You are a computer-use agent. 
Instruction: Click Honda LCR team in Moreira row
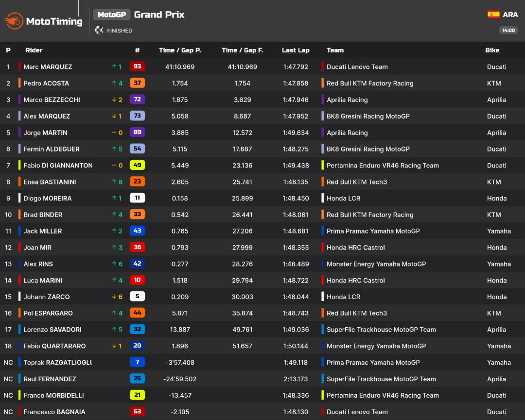coord(344,198)
